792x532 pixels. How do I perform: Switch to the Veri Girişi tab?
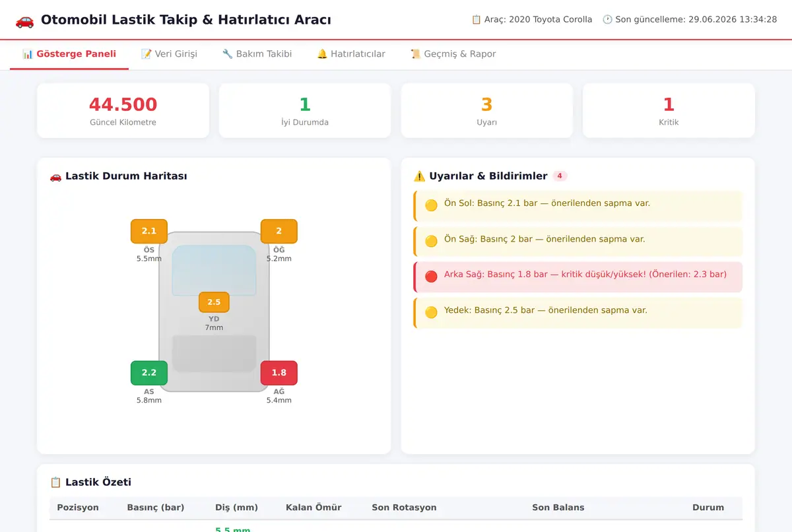169,54
